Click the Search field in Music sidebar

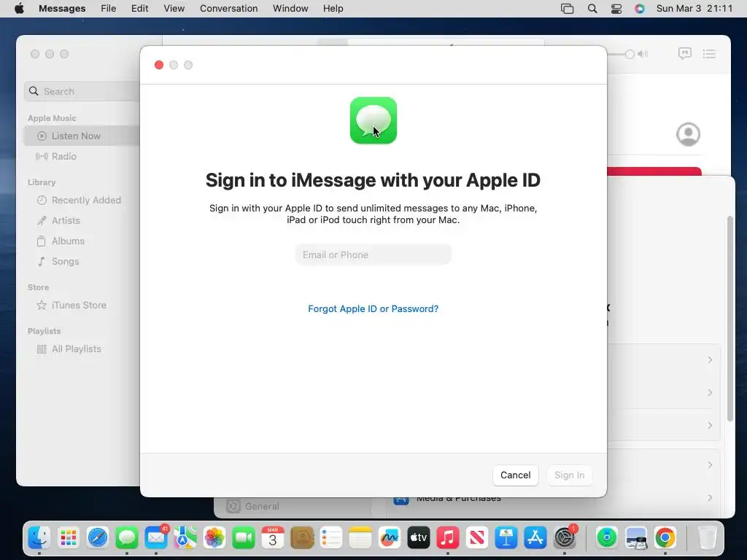coord(82,91)
